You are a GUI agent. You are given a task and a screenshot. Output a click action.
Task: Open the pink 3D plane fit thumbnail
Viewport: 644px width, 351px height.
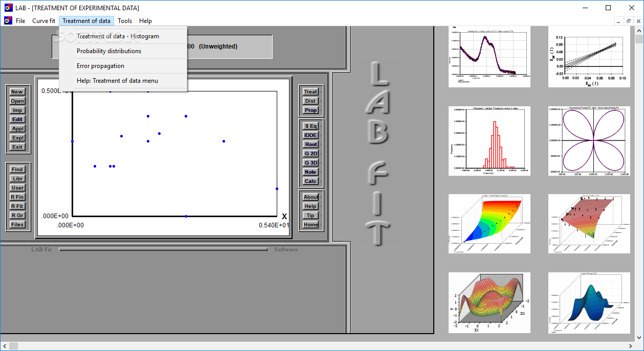tap(589, 224)
